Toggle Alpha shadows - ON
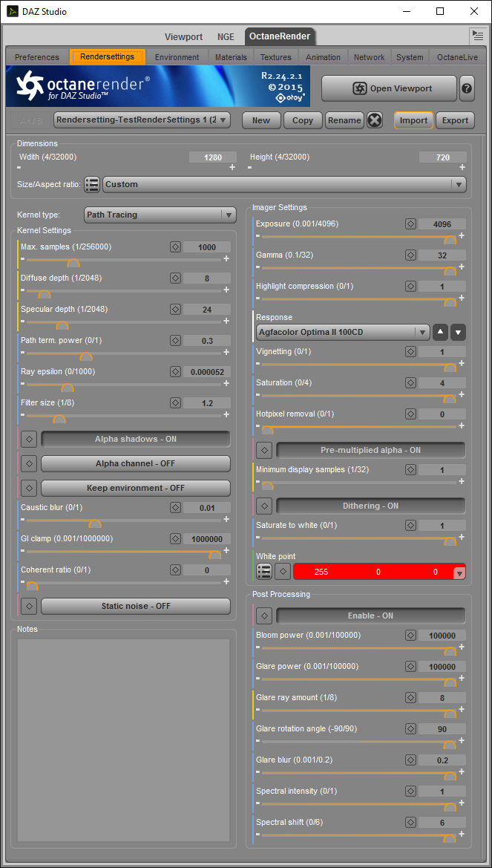This screenshot has width=492, height=868. [x=136, y=439]
